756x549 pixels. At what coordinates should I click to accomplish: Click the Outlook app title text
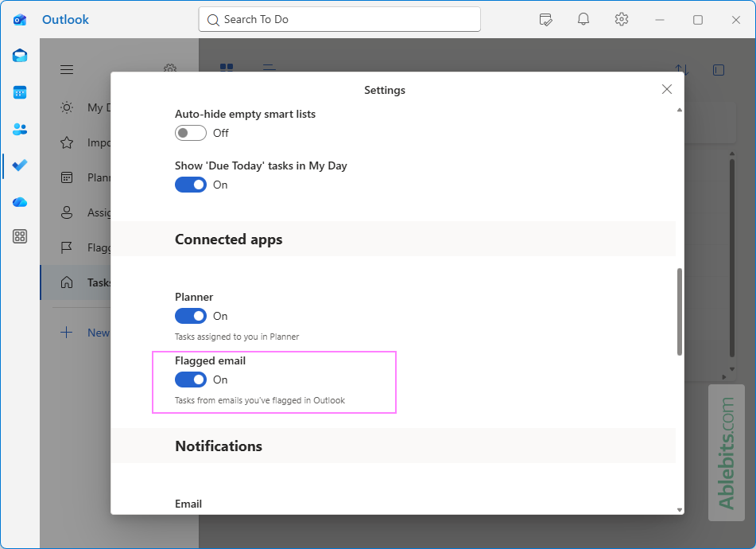pyautogui.click(x=65, y=19)
